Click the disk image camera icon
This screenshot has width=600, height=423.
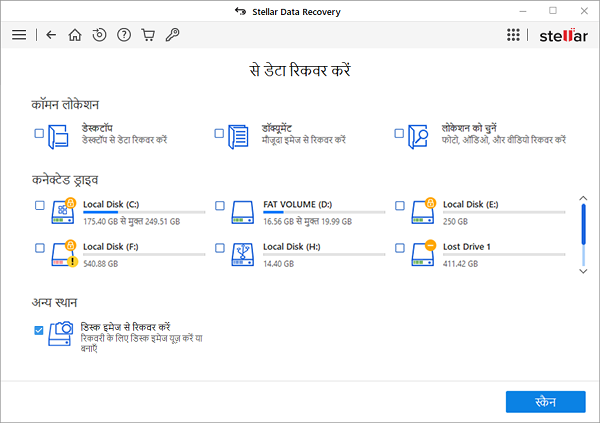click(61, 333)
